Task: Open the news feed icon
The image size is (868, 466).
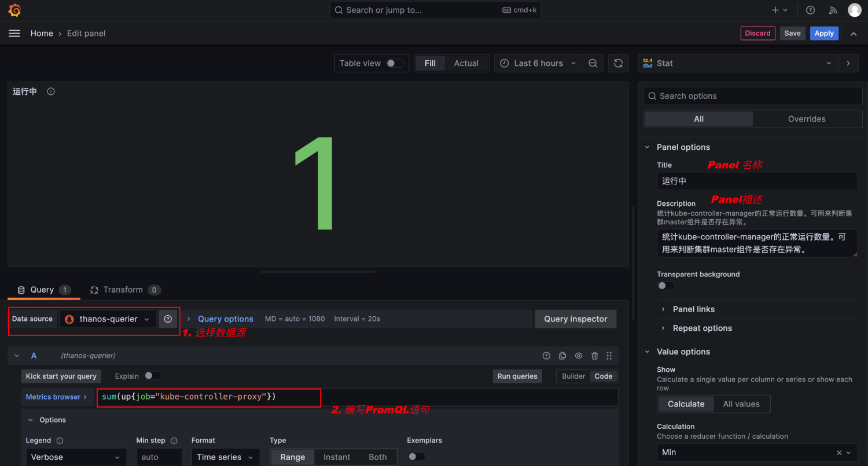Action: point(833,10)
